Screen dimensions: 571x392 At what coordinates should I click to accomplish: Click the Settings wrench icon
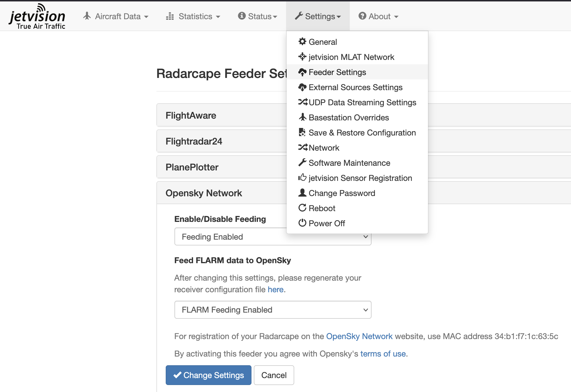coord(299,16)
